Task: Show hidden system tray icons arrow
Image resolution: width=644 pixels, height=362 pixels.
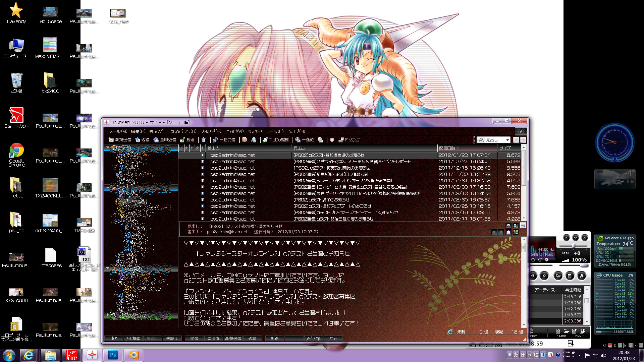Action: [579, 356]
